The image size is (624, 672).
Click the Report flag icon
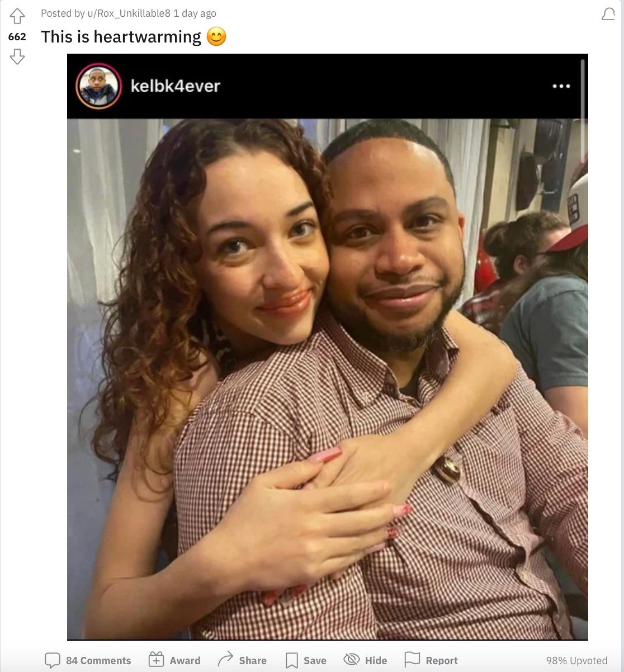412,660
